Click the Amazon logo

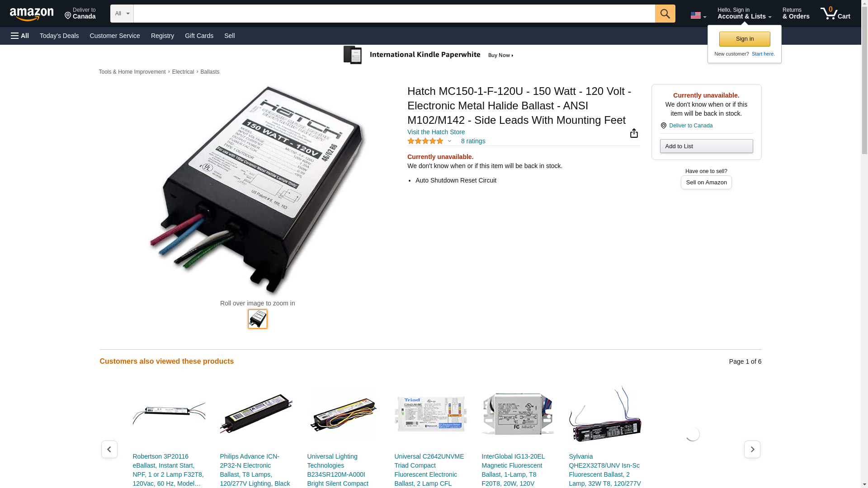(32, 14)
